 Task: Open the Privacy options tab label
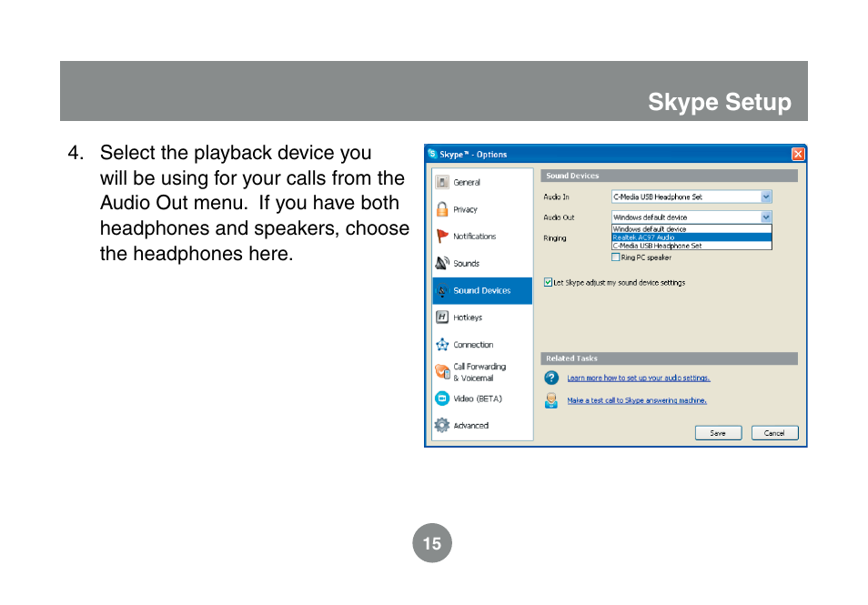pos(465,209)
